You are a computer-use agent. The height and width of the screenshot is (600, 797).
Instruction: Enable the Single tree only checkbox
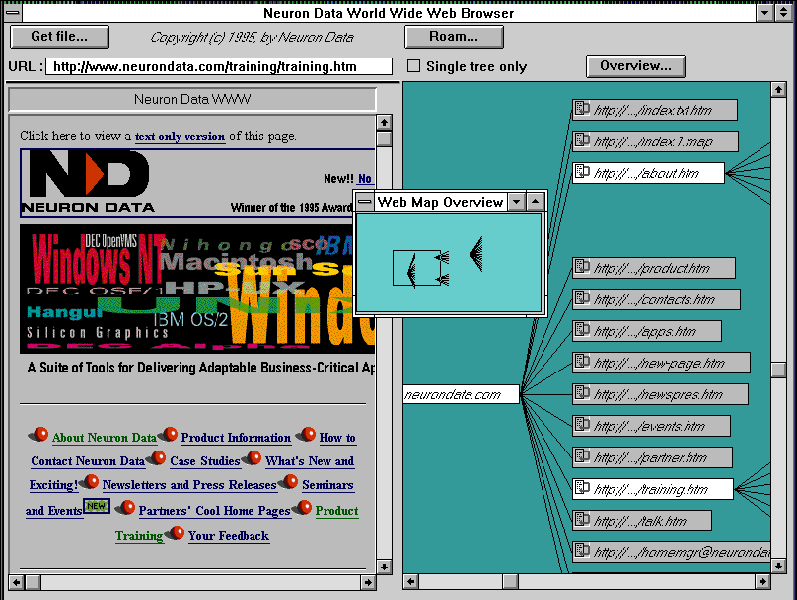(414, 66)
